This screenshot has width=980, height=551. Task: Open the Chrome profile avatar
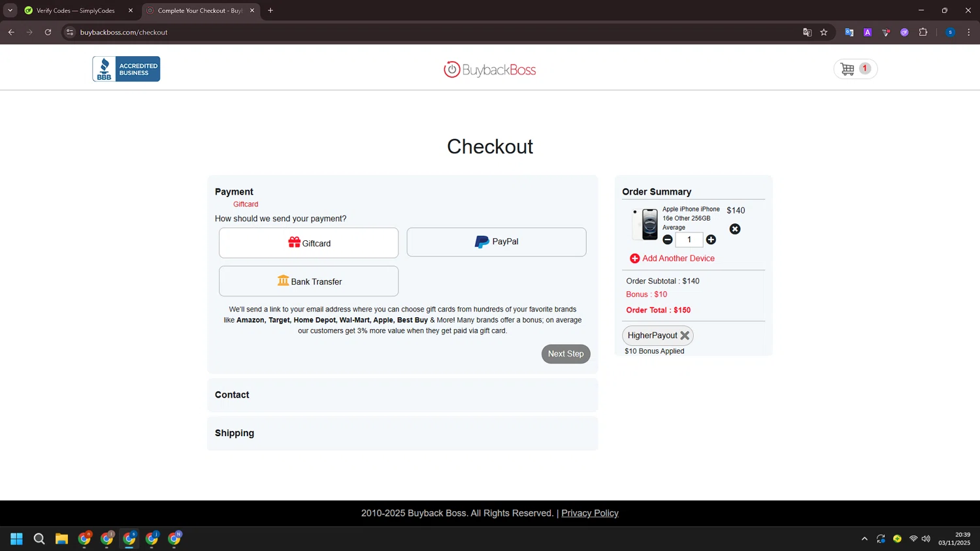click(951, 32)
